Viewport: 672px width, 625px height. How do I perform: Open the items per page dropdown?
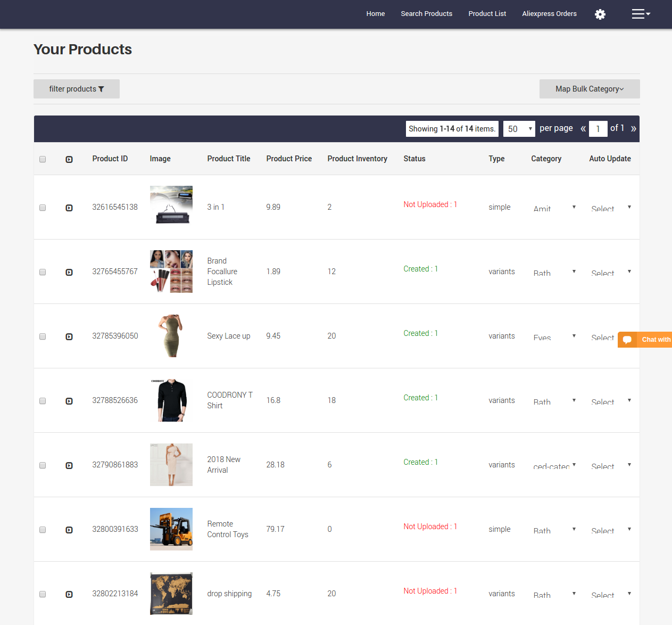519,129
